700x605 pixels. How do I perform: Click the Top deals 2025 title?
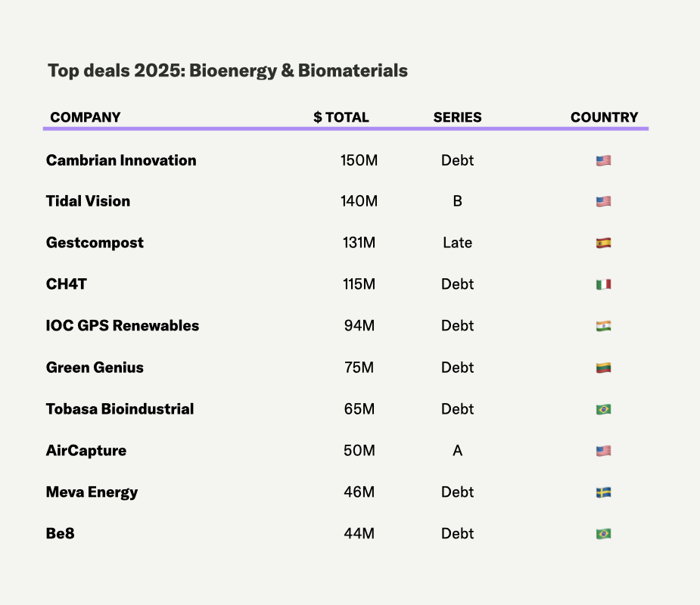click(228, 71)
